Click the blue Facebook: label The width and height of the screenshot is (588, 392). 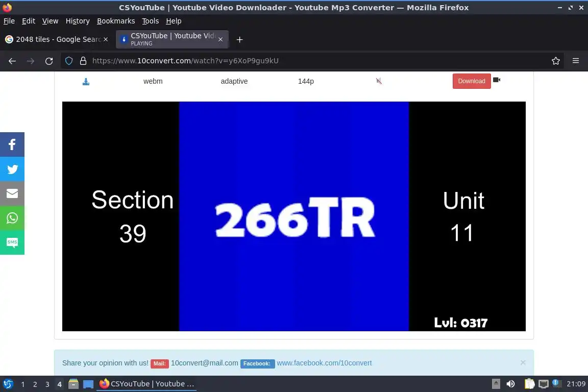point(257,363)
